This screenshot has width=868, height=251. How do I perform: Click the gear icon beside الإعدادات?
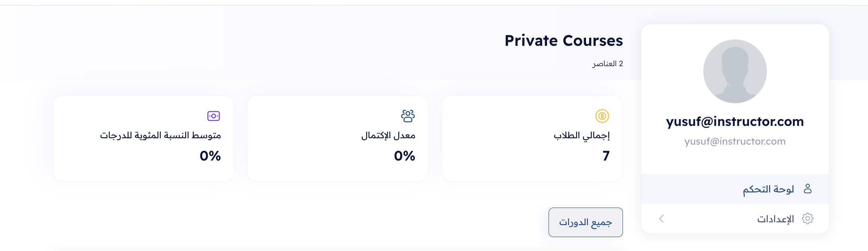click(808, 219)
